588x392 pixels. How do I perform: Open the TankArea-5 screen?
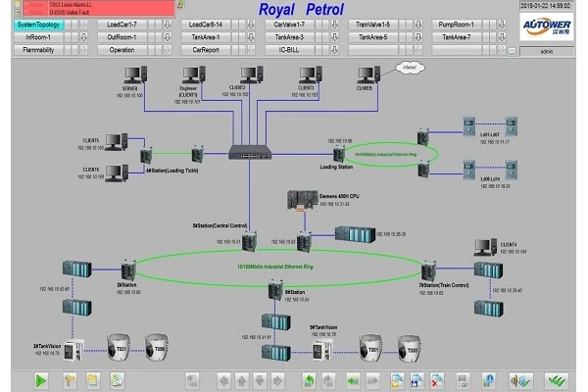373,37
